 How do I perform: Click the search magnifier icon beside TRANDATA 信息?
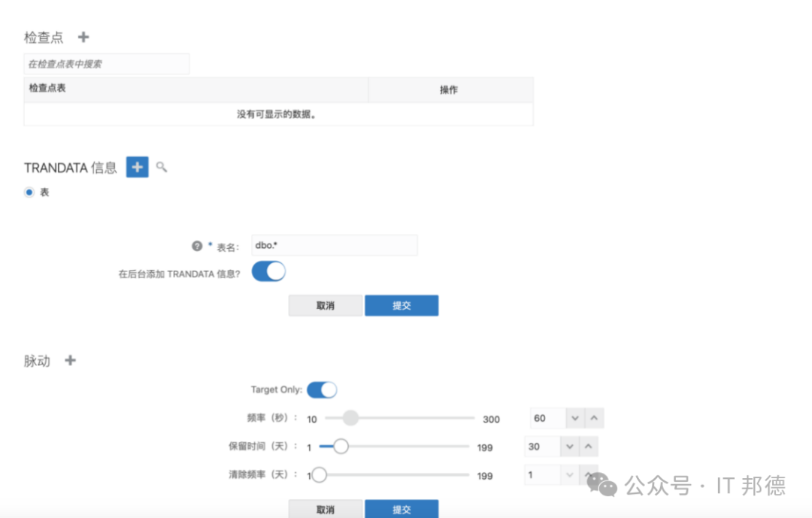point(161,167)
